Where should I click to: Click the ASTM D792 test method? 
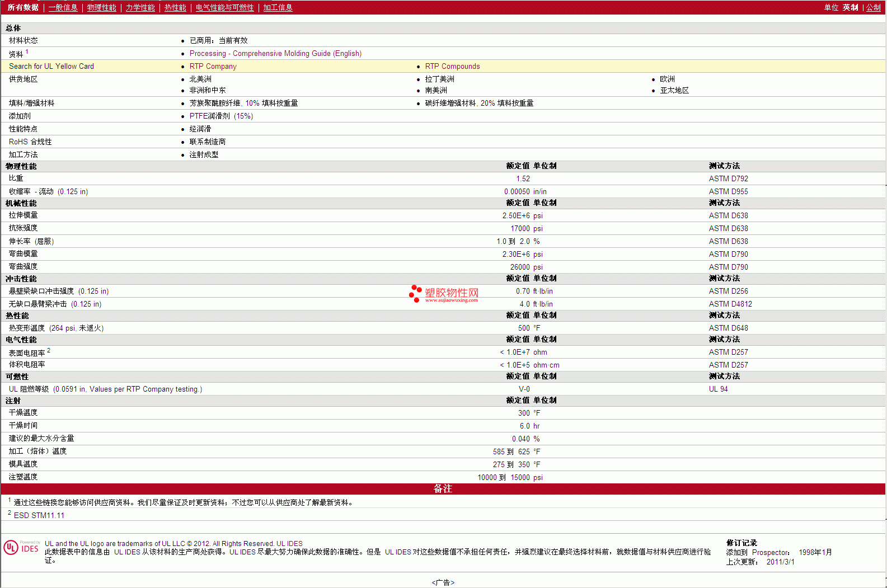pyautogui.click(x=729, y=178)
